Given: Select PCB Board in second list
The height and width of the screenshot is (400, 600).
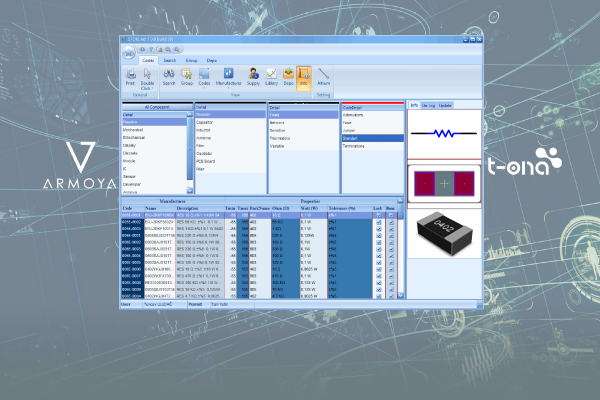Looking at the screenshot, I should click(230, 161).
